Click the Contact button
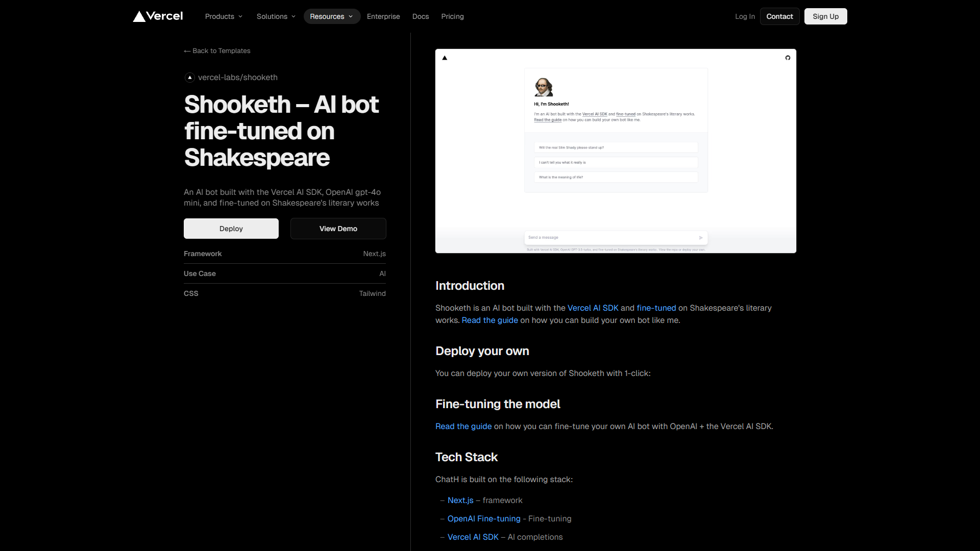 (x=779, y=16)
